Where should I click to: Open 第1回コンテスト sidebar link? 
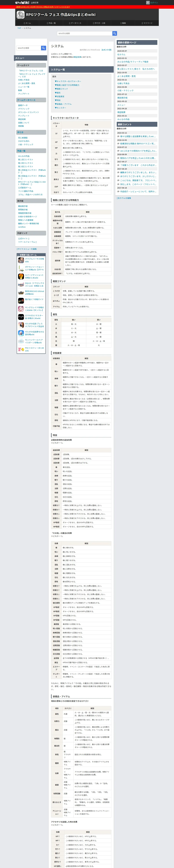[x=26, y=160]
